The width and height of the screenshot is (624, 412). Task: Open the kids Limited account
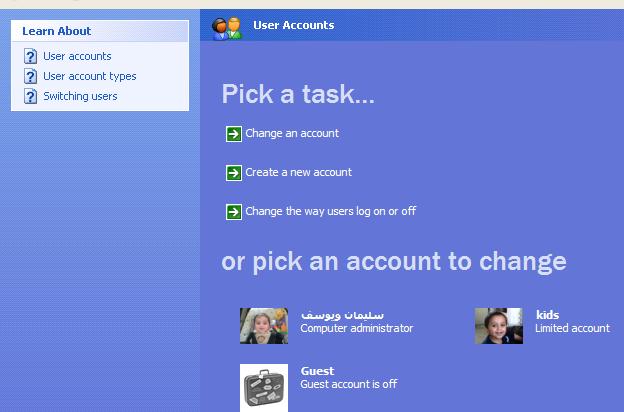(x=542, y=326)
